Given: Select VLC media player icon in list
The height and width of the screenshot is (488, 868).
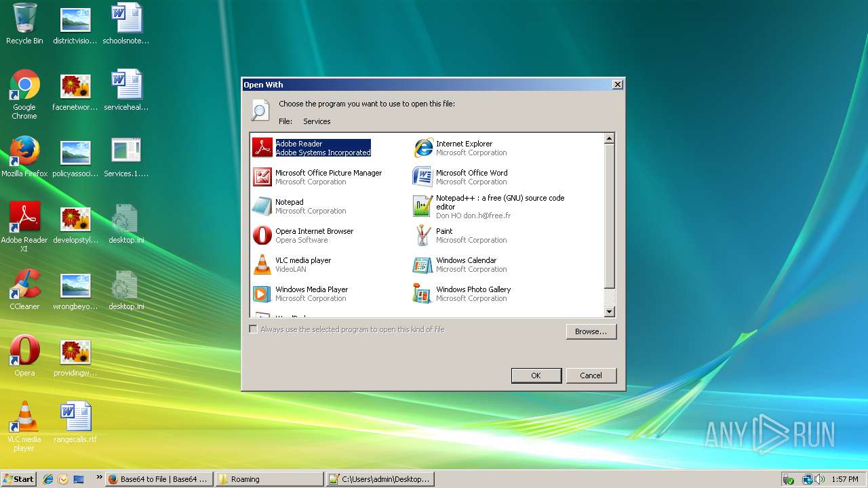Looking at the screenshot, I should (x=262, y=264).
